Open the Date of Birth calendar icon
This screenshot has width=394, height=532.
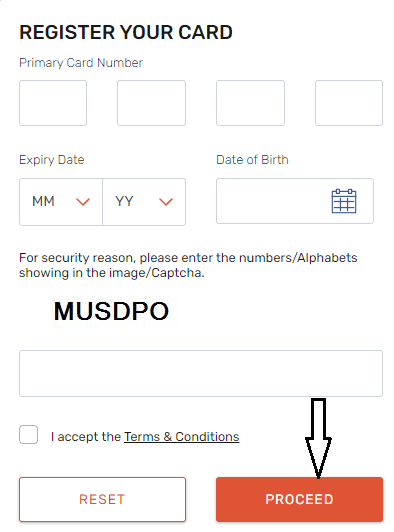pyautogui.click(x=343, y=201)
